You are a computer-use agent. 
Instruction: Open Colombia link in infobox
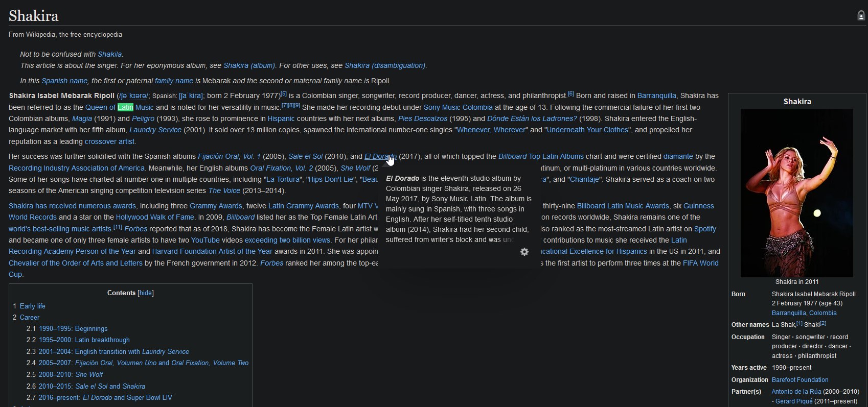point(823,313)
